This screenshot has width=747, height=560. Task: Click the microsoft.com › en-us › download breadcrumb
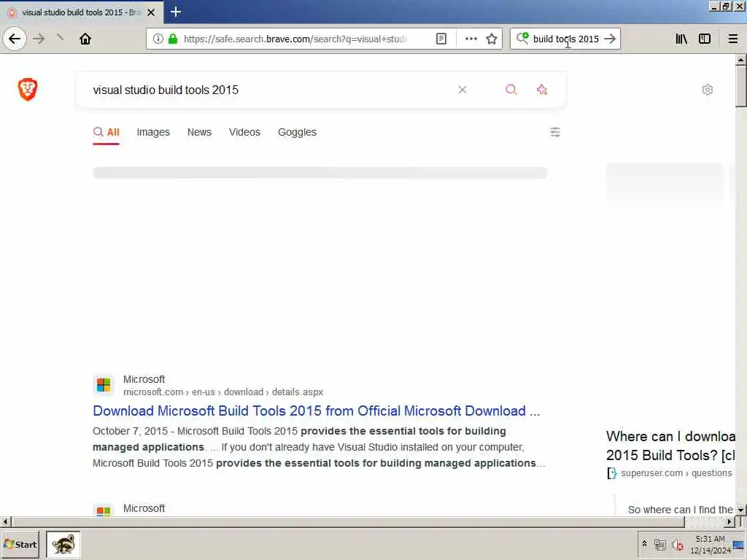point(223,392)
